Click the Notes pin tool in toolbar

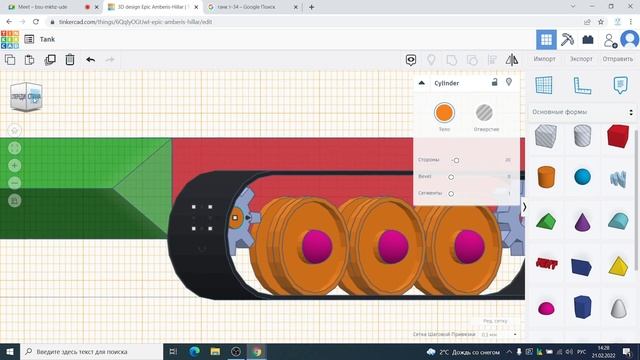431,60
